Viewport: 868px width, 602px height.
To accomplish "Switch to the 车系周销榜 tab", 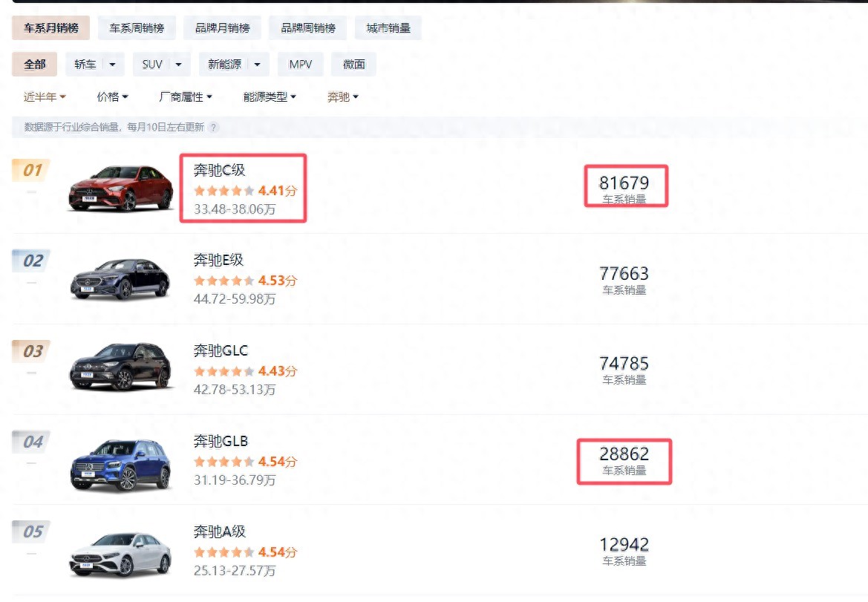I will click(x=137, y=28).
